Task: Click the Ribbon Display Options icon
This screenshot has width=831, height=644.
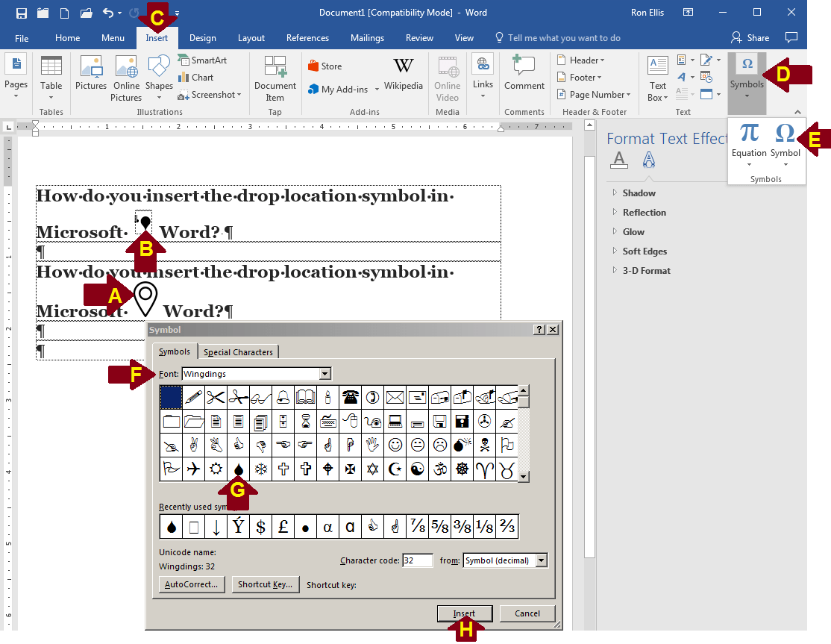Action: pyautogui.click(x=688, y=12)
